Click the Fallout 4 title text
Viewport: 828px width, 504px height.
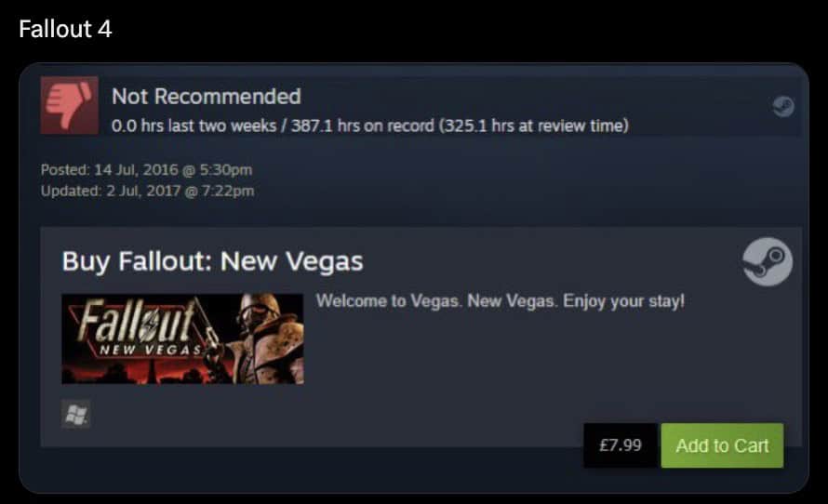tap(65, 29)
